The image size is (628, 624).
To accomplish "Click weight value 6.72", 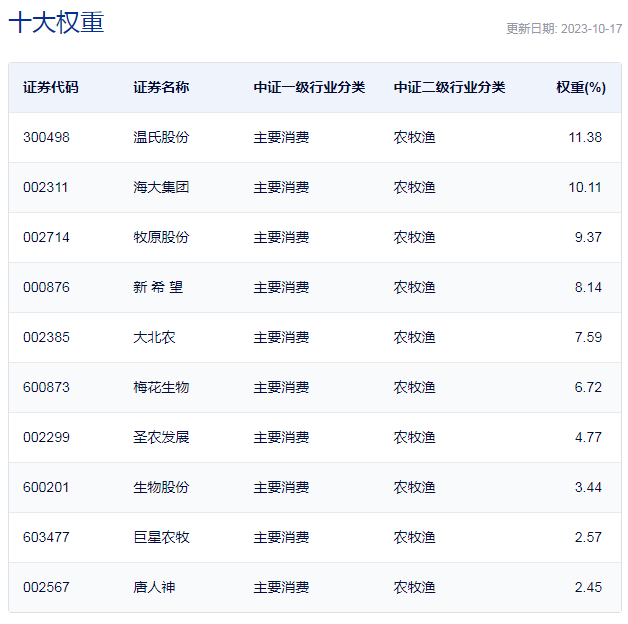I will 588,387.
